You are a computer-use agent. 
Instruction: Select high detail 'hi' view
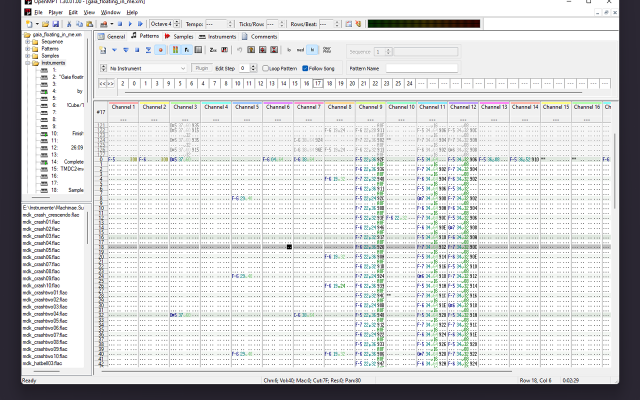[x=312, y=50]
